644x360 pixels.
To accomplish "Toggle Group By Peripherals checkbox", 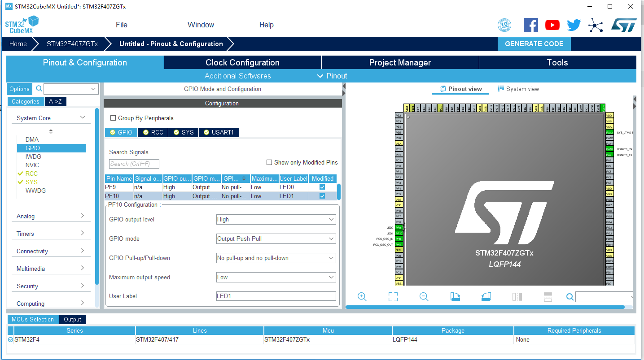I will click(113, 118).
